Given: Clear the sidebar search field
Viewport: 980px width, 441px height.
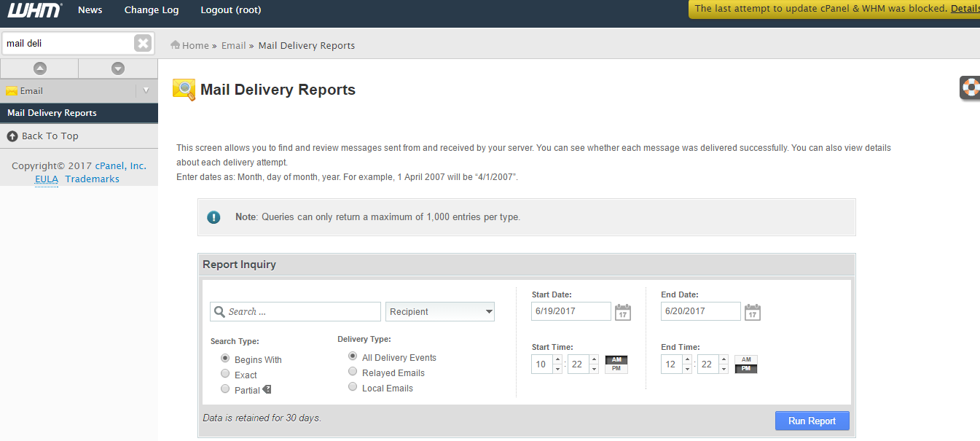Looking at the screenshot, I should (143, 44).
